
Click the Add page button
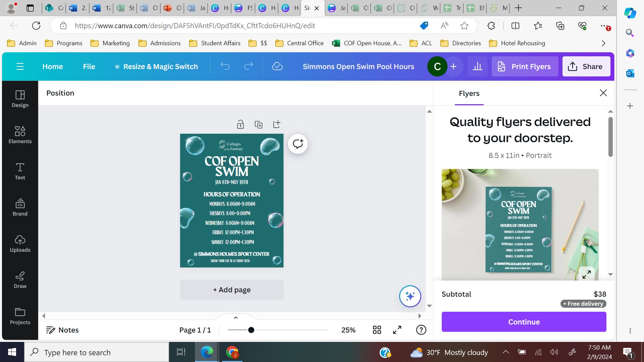point(232,290)
